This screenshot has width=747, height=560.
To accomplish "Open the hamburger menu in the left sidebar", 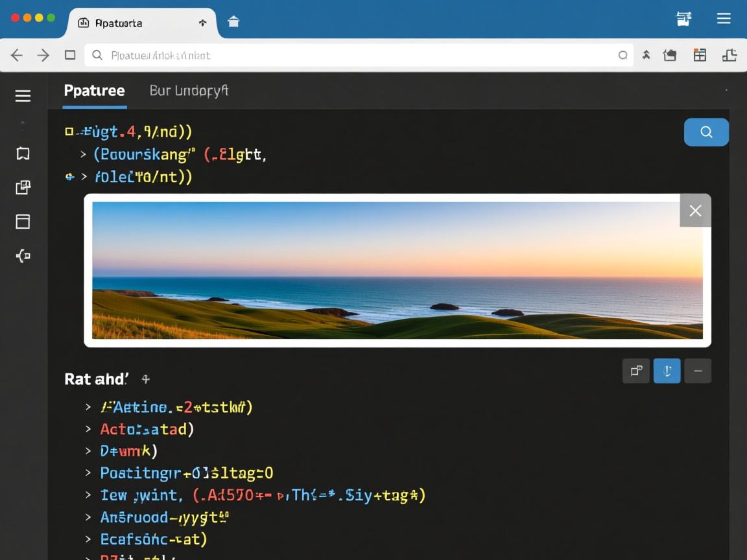I will (x=23, y=96).
